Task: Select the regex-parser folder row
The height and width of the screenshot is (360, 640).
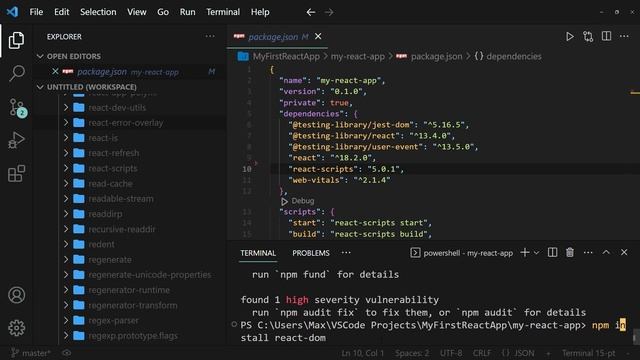Action: click(x=130, y=320)
